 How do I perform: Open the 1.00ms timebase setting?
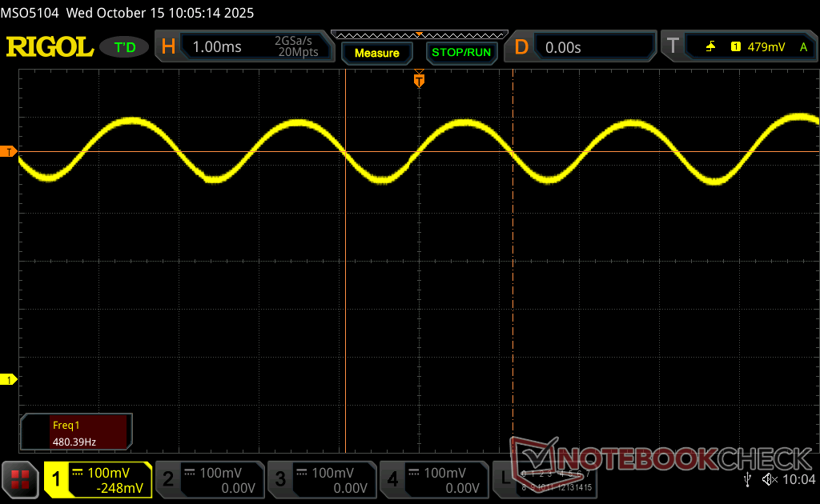(x=217, y=47)
